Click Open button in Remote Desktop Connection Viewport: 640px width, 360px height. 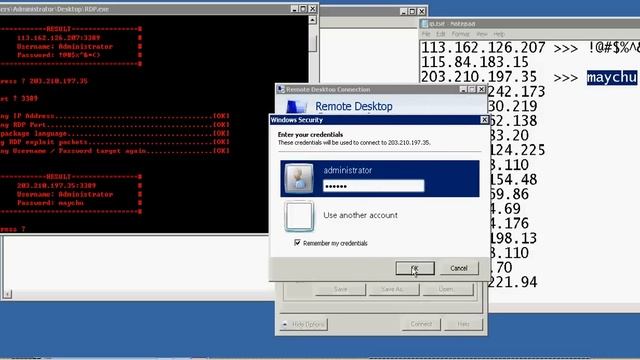click(448, 289)
